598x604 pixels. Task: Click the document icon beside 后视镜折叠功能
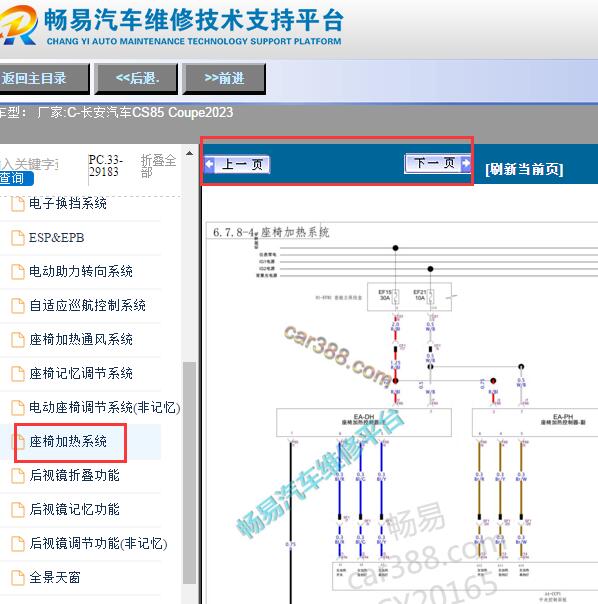(x=18, y=476)
